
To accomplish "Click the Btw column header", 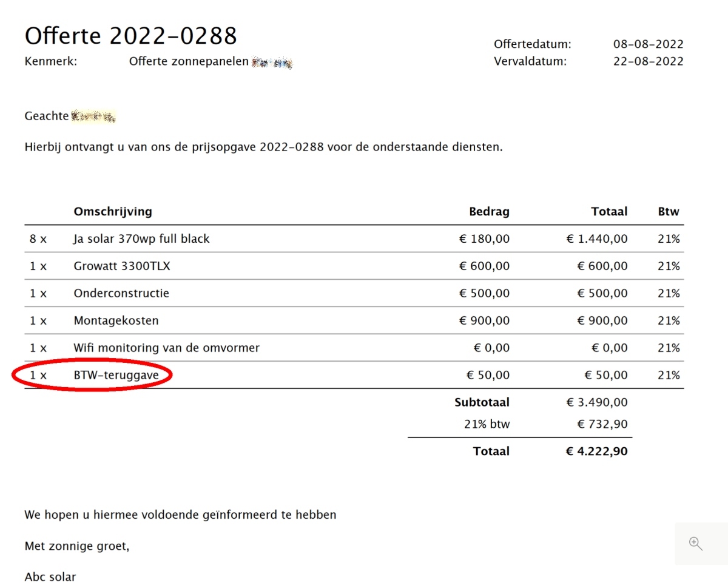I will coord(668,211).
